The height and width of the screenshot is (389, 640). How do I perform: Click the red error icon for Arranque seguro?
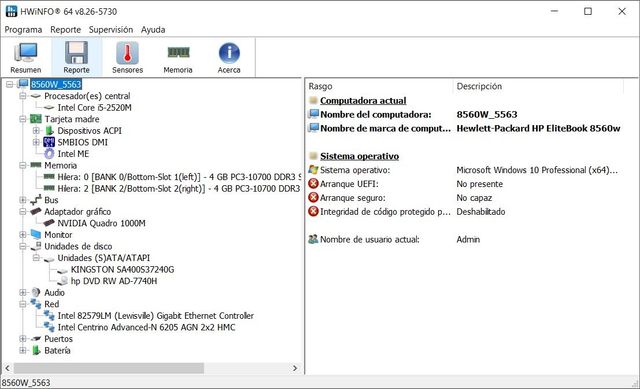[x=313, y=198]
